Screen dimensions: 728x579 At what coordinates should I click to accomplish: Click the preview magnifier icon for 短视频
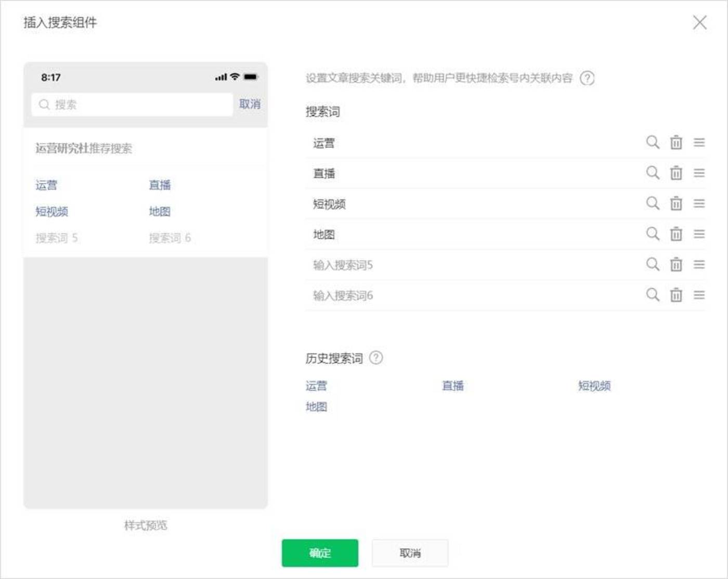coord(652,204)
